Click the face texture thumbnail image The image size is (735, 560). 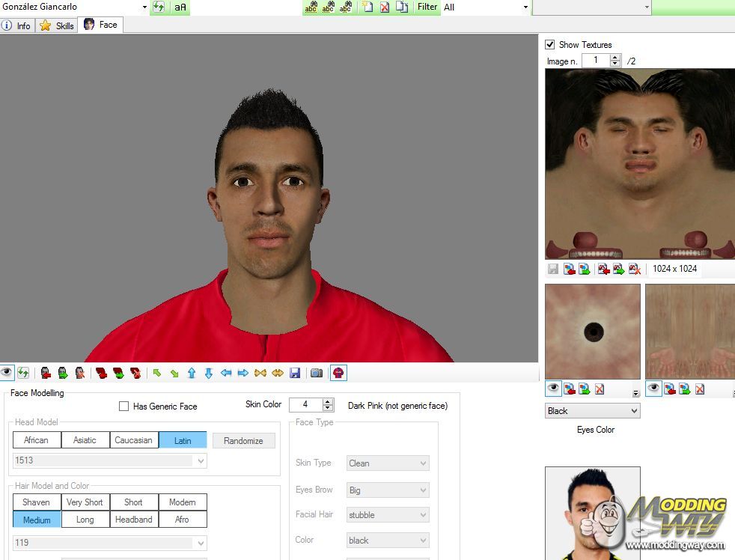(640, 163)
